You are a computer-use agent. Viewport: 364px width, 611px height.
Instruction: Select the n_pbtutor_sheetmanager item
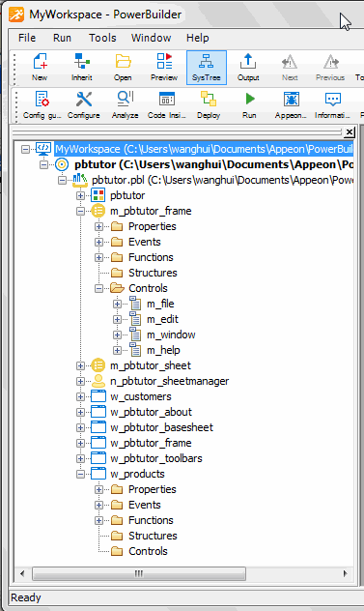(169, 381)
